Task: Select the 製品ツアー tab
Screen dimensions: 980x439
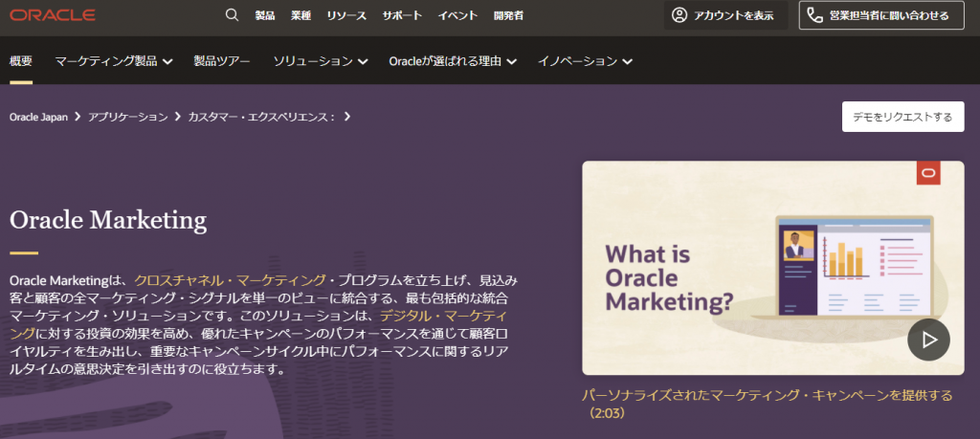Action: [222, 61]
